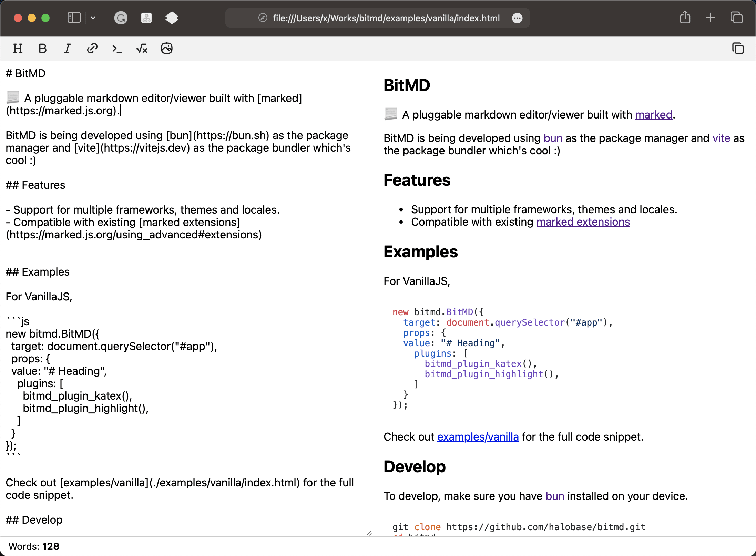Toggle italic formatting
This screenshot has height=556, width=756.
(67, 48)
